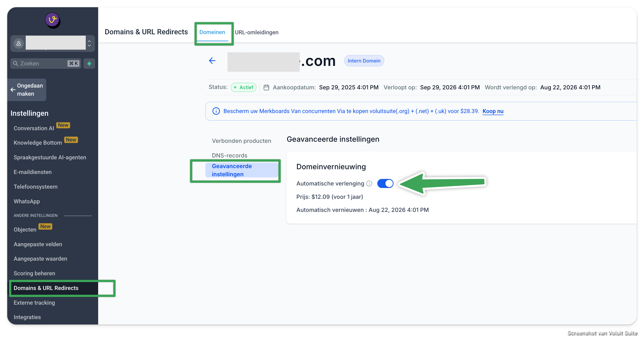The width and height of the screenshot is (644, 343).
Task: Click the Koop nu link
Action: pyautogui.click(x=493, y=111)
